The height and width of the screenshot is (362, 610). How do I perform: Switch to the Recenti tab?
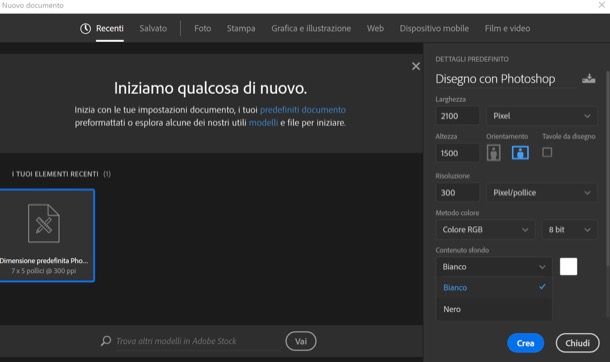(110, 28)
